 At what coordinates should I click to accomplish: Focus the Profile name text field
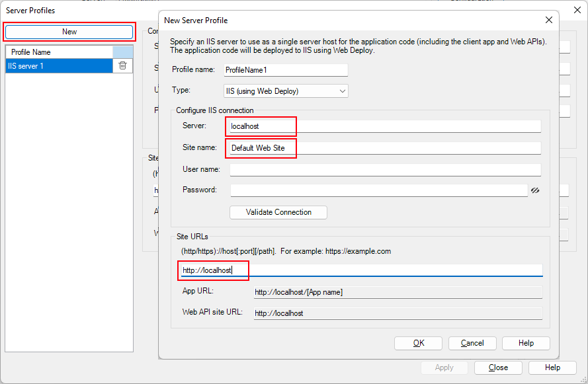pyautogui.click(x=286, y=70)
